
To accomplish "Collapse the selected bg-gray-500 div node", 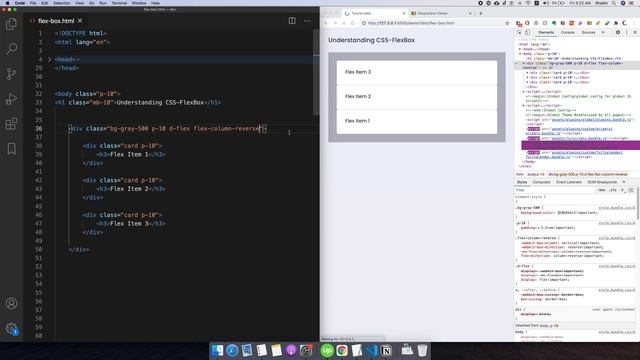I will (524, 63).
